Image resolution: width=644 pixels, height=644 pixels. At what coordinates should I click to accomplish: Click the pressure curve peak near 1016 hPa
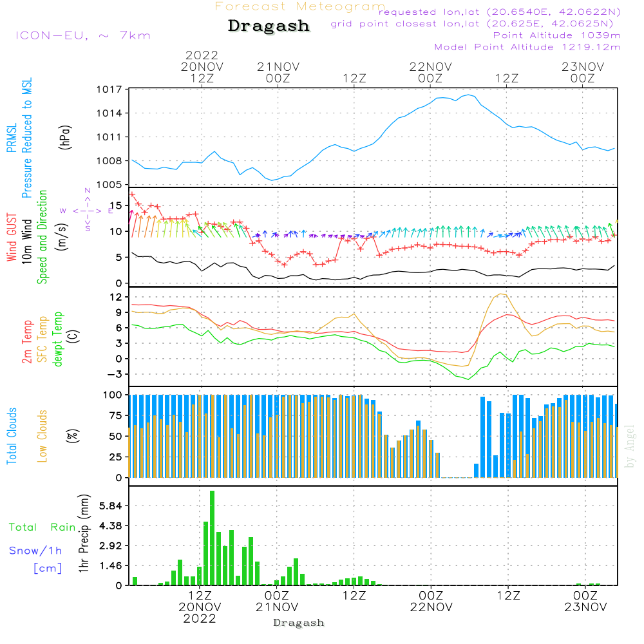[x=469, y=95]
